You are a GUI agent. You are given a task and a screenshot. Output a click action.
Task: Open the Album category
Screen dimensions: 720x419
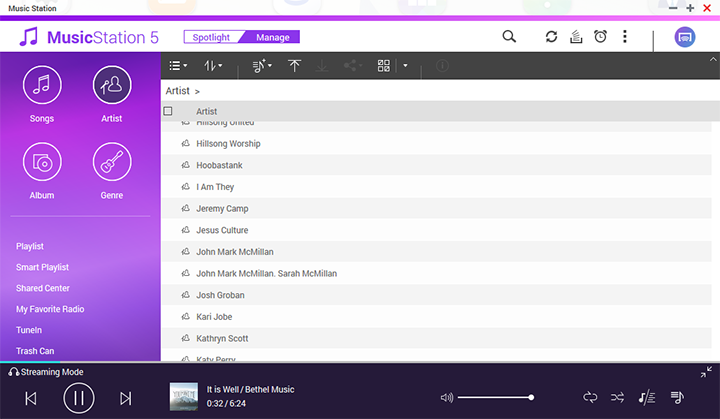tap(42, 162)
